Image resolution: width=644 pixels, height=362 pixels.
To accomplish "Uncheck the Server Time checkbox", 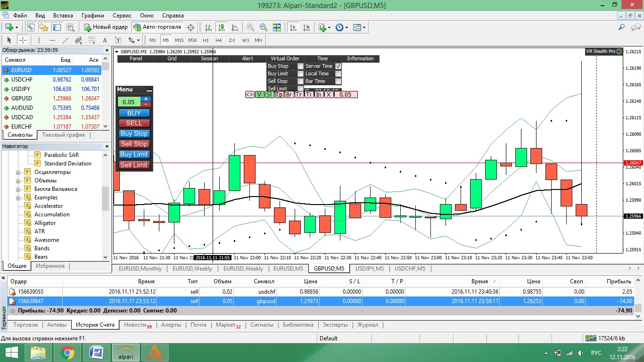I will pyautogui.click(x=338, y=66).
